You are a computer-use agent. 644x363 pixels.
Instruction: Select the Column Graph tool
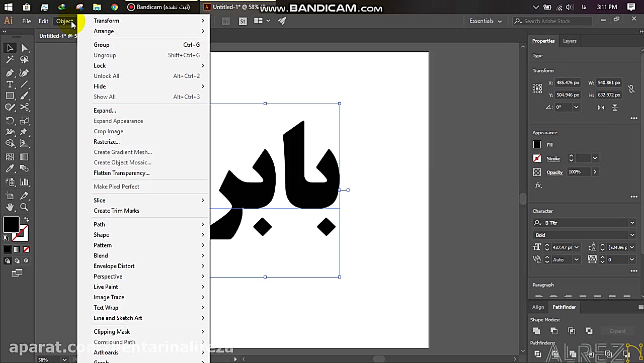pos(24,182)
